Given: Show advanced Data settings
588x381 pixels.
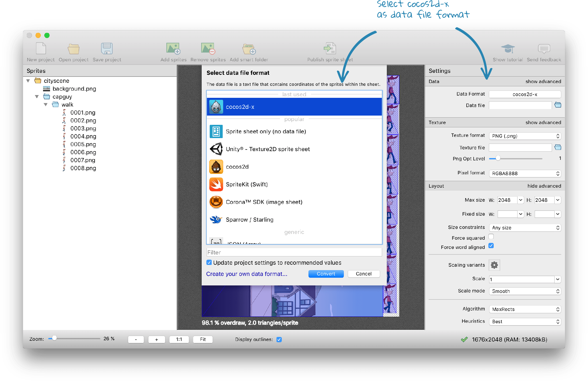Looking at the screenshot, I should pyautogui.click(x=543, y=81).
